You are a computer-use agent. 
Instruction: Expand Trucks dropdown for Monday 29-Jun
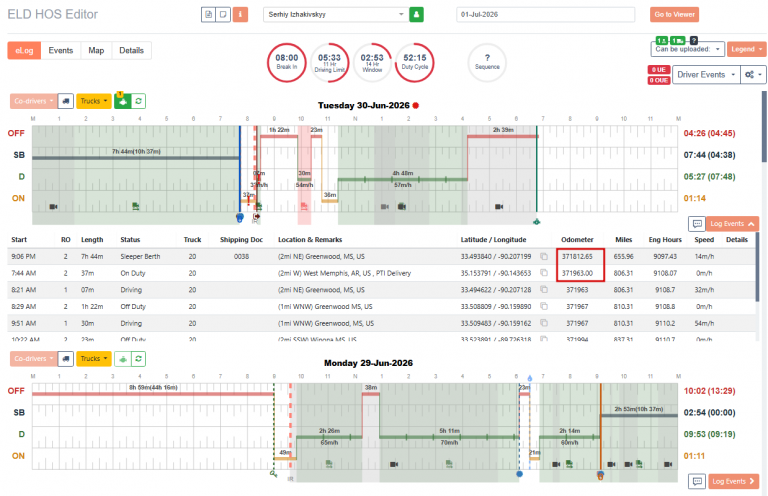(94, 358)
